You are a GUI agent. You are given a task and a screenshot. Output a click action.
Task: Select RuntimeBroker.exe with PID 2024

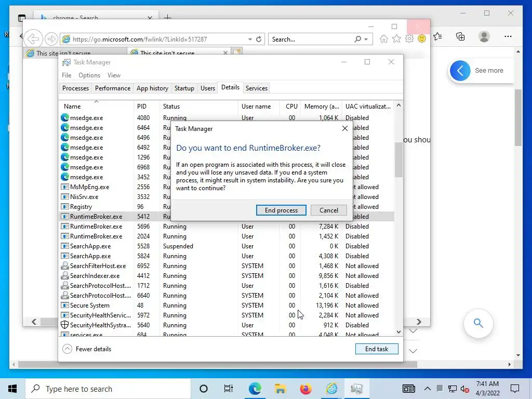point(227,236)
